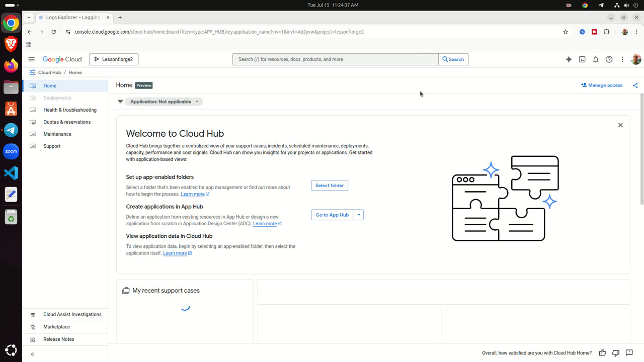Open Firefox from the dock
The height and width of the screenshot is (362, 644).
coord(11,66)
